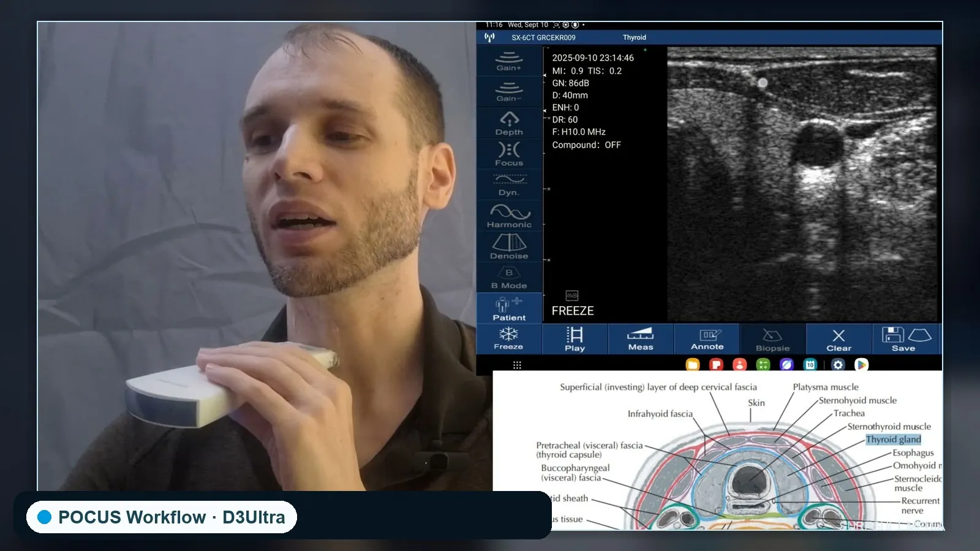This screenshot has width=980, height=551.
Task: Click the F: H10.0 MHz frequency readout
Action: 579,132
